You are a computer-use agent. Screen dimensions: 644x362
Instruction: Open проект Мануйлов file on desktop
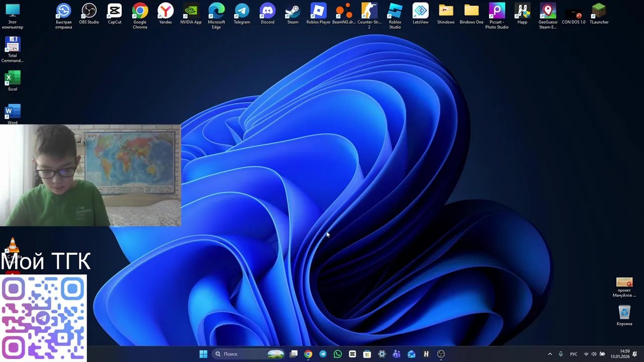coord(624,288)
